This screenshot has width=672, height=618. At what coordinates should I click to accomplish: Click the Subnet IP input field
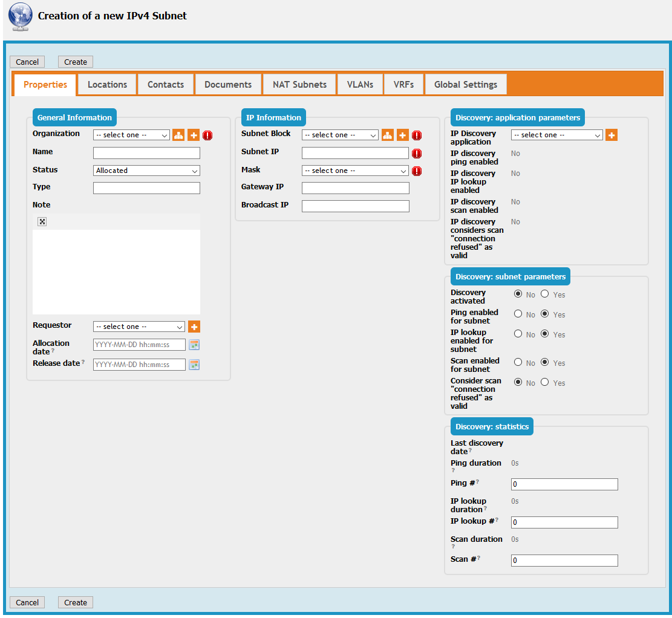(355, 153)
